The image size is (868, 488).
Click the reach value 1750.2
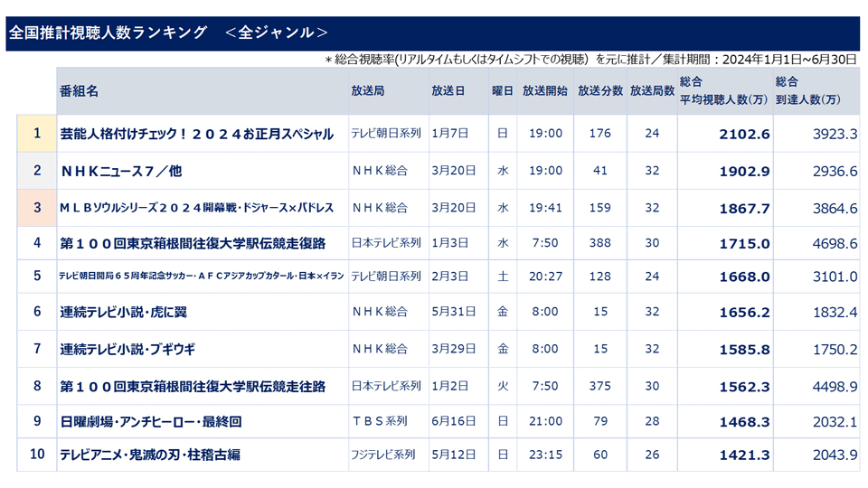(835, 350)
